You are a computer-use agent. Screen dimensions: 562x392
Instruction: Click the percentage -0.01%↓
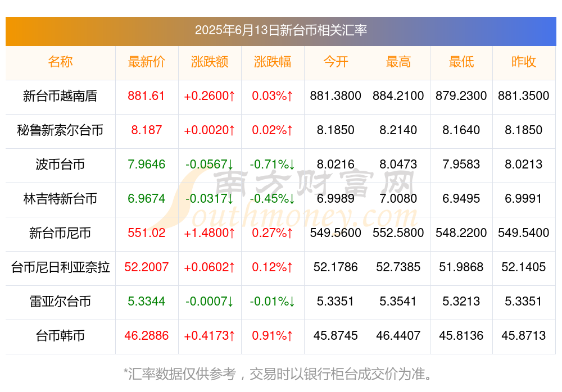tap(273, 302)
